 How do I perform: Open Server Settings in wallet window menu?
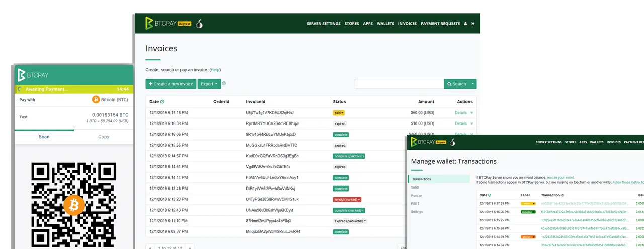coord(548,142)
